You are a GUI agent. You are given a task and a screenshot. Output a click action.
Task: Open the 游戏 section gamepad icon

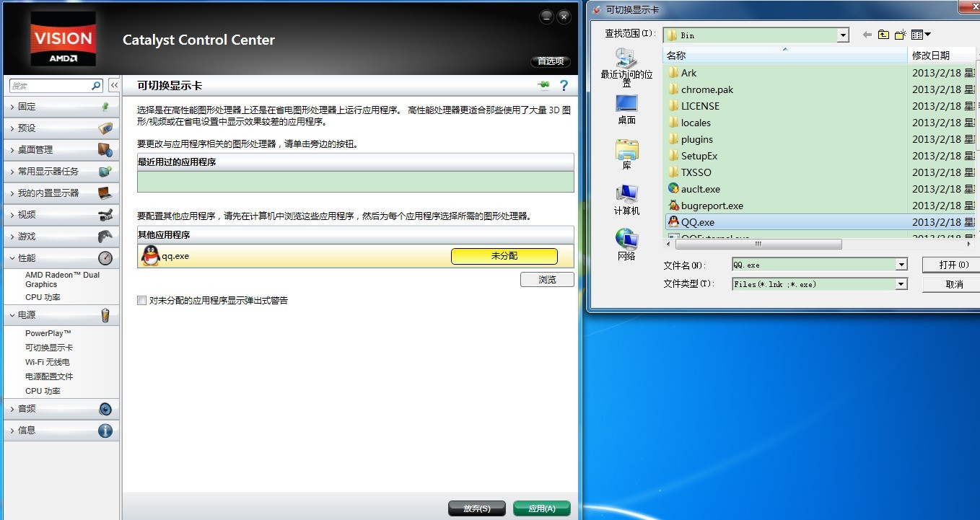click(x=105, y=236)
